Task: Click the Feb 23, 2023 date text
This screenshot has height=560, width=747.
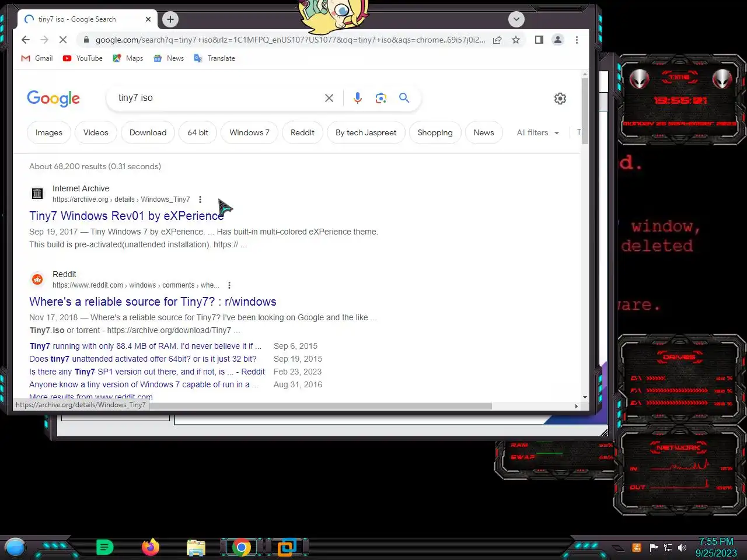Action: 298,372
